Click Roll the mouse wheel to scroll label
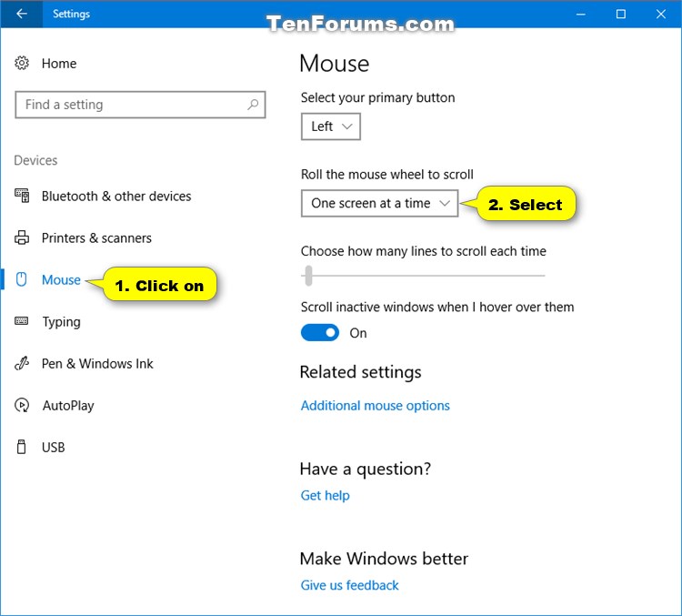Viewport: 682px width, 616px height. pyautogui.click(x=386, y=175)
